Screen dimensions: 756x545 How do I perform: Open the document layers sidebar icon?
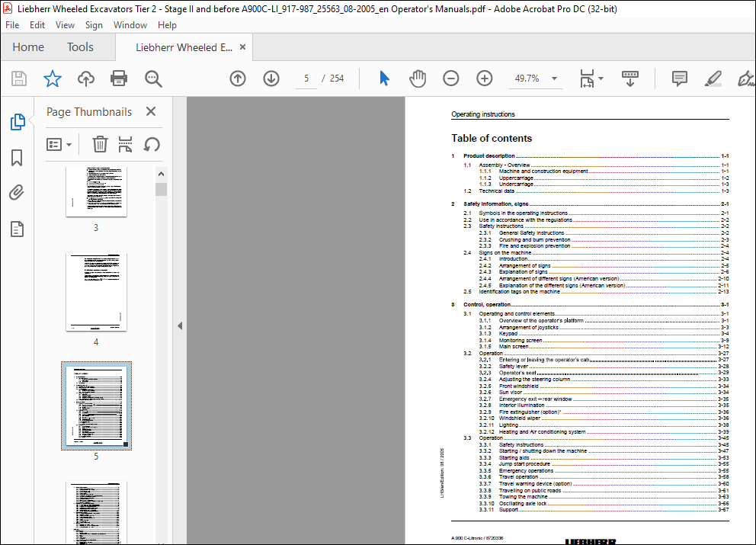17,229
